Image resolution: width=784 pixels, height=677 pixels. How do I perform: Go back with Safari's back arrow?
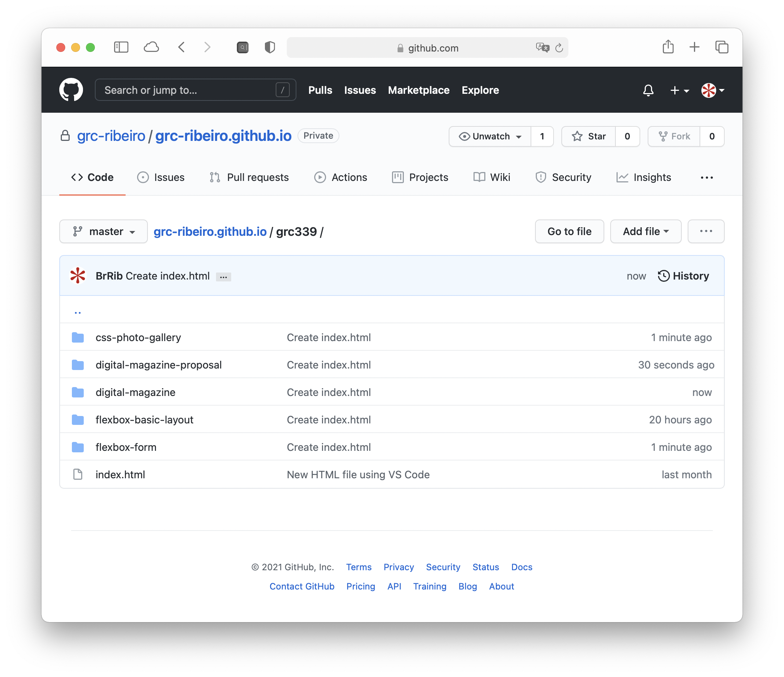pos(182,47)
